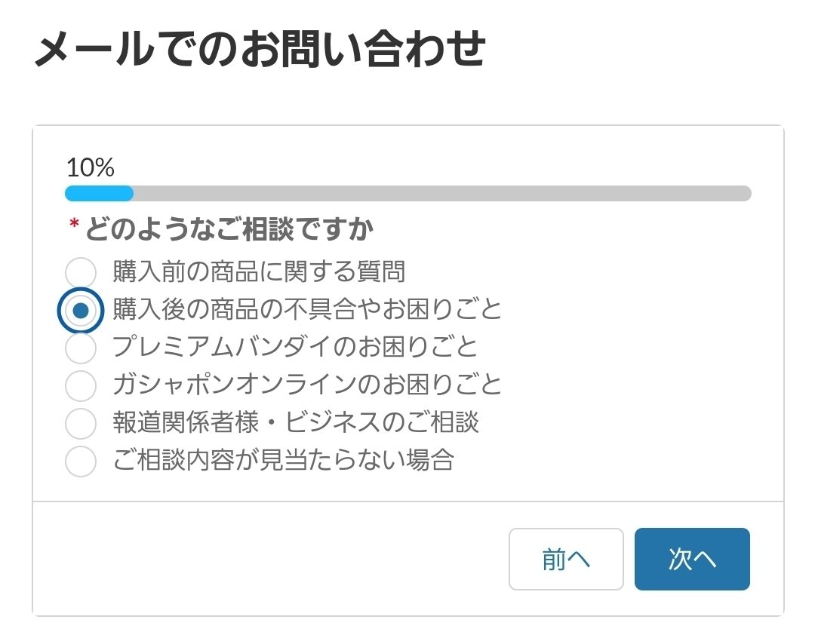Click the gray unfilled part of progress bar
The image size is (815, 644).
441,194
